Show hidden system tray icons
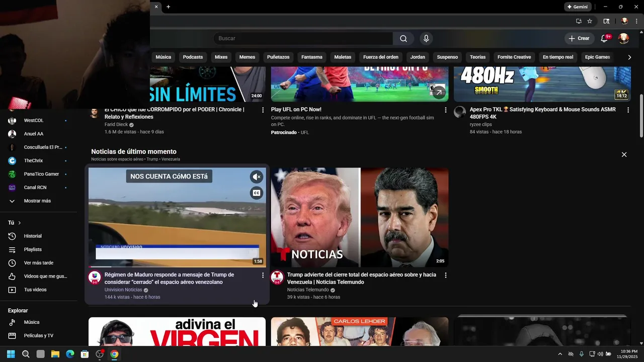644x362 pixels. point(560,354)
